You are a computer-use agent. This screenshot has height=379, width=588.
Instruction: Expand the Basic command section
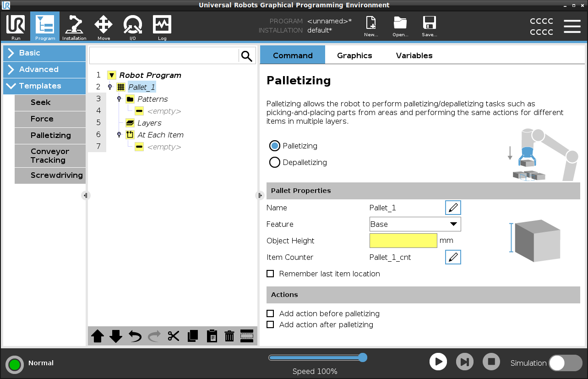click(x=44, y=53)
